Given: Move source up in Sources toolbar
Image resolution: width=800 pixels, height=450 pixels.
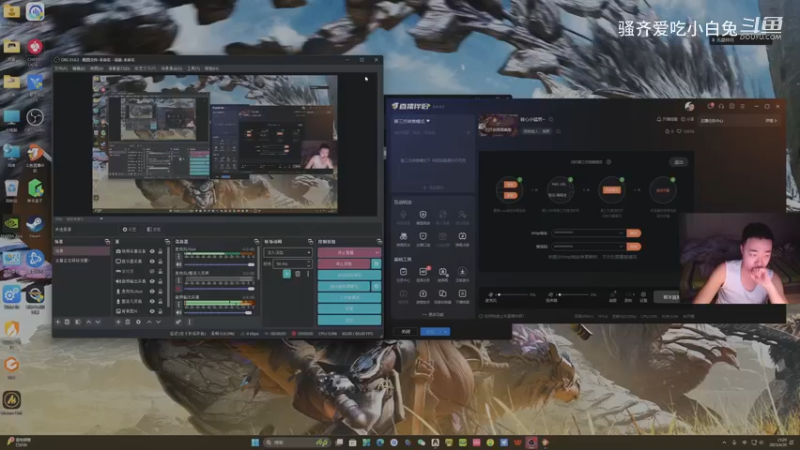Looking at the screenshot, I should click(149, 322).
